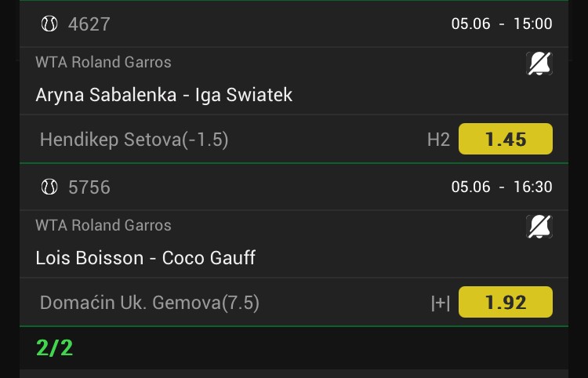The image size is (588, 378).
Task: Click event code 5756
Action: 89,187
